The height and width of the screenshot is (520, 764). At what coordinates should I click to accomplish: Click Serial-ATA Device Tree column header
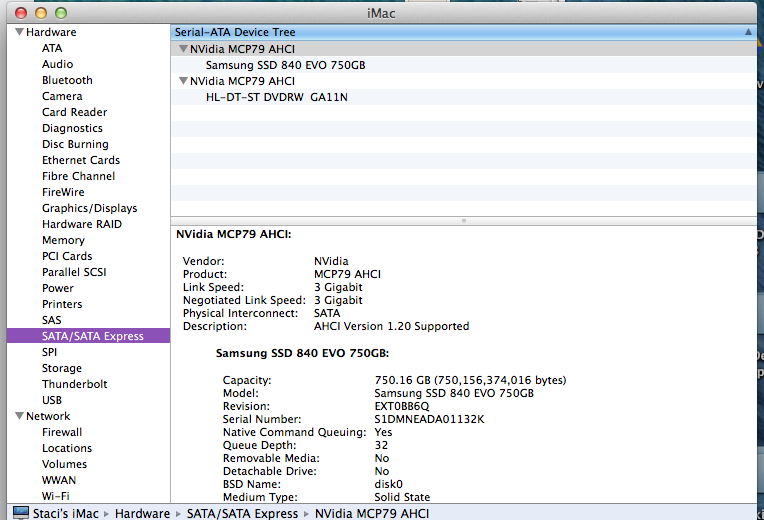point(464,32)
